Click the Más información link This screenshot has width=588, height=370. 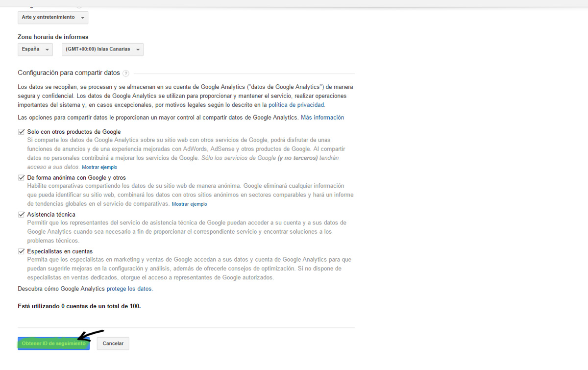322,118
